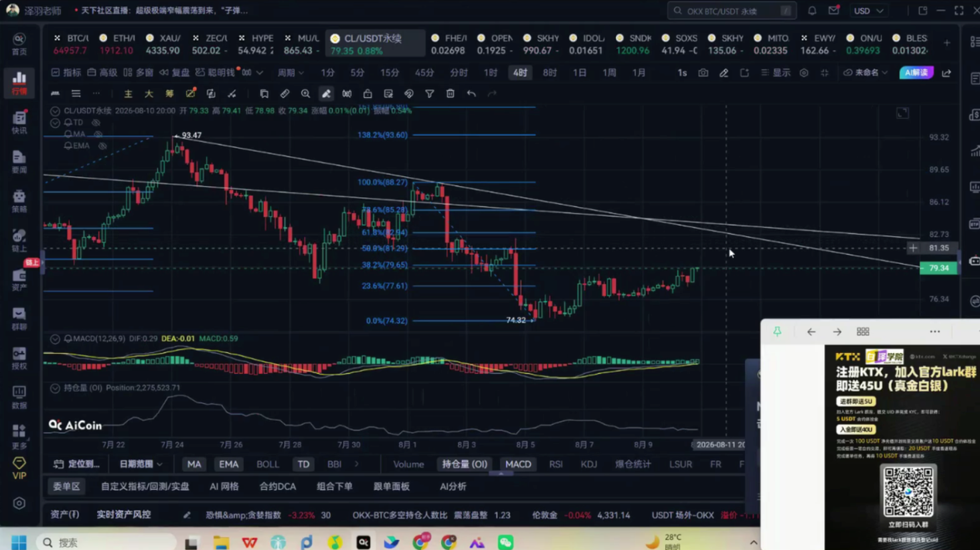
Task: Click the undo arrow icon
Action: coord(471,94)
